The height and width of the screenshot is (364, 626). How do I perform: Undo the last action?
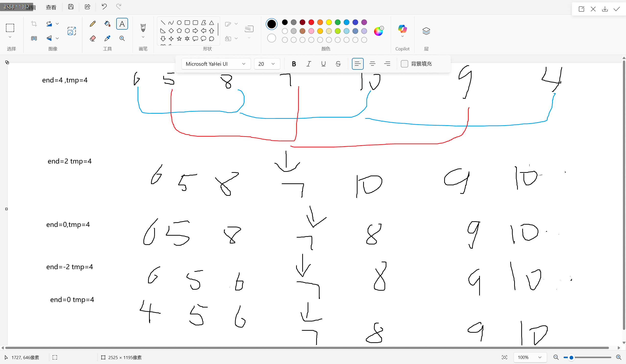point(104,7)
